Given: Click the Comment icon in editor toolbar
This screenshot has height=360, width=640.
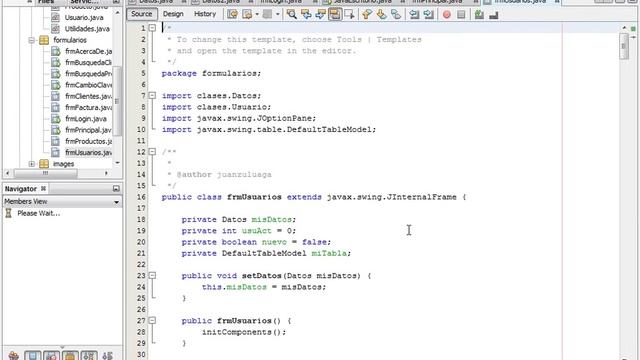Looking at the screenshot, I should tap(479, 15).
